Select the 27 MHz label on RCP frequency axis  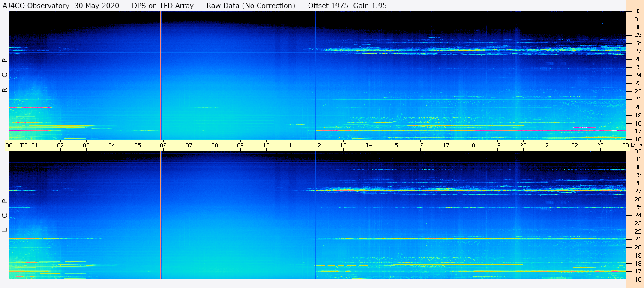click(x=637, y=51)
